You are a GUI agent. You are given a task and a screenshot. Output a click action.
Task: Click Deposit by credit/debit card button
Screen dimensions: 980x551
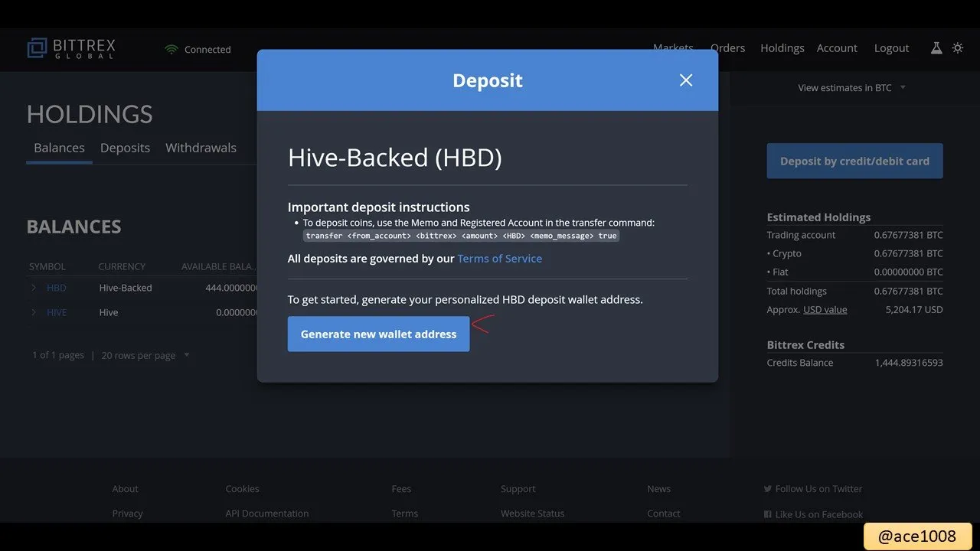(x=854, y=161)
